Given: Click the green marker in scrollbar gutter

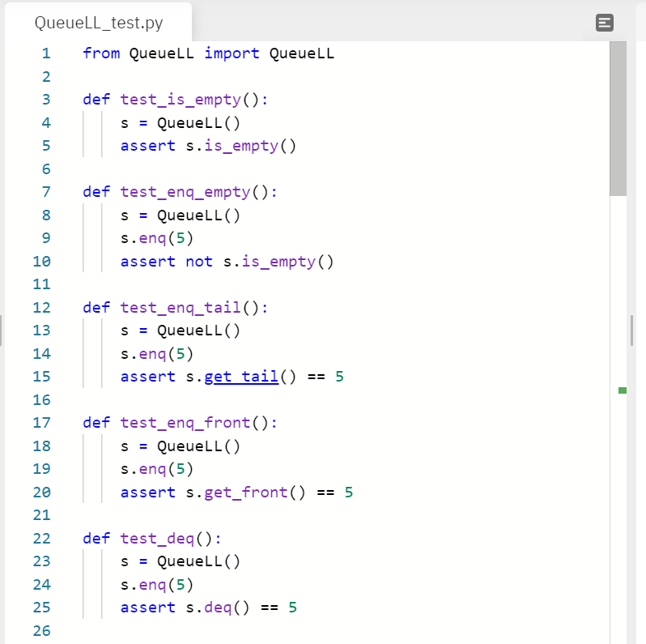Looking at the screenshot, I should tap(623, 390).
